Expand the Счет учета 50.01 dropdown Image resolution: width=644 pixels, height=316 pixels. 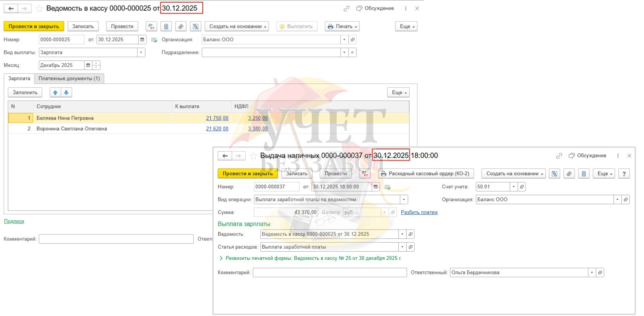coord(514,187)
